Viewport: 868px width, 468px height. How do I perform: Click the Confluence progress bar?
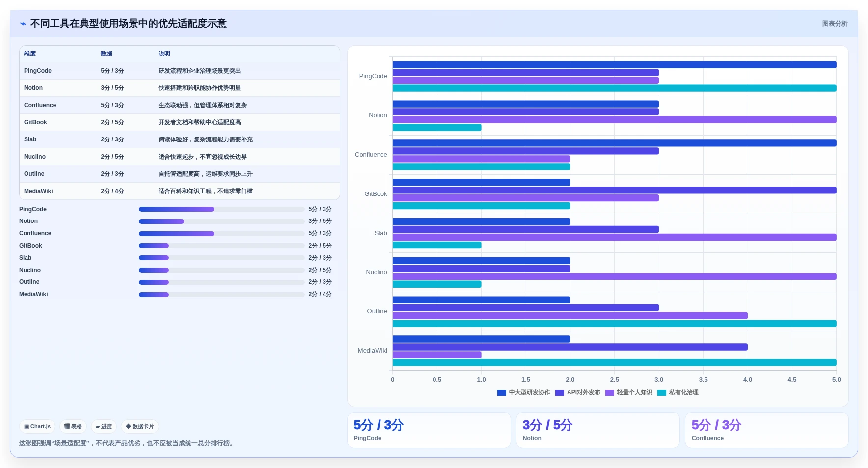click(x=221, y=234)
